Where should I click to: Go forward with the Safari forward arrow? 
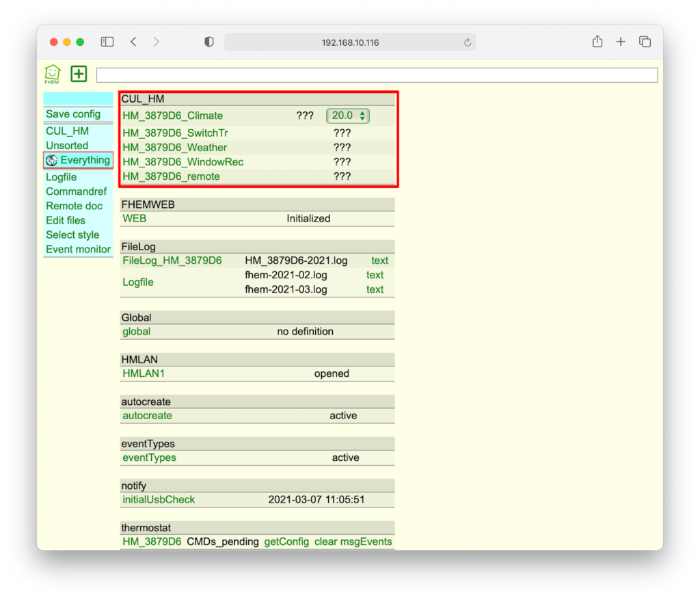(157, 42)
